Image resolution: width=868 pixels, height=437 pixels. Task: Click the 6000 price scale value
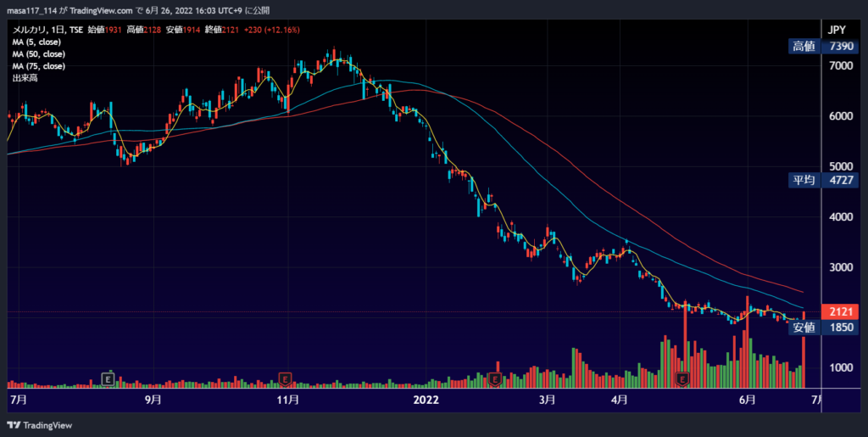[x=841, y=116]
